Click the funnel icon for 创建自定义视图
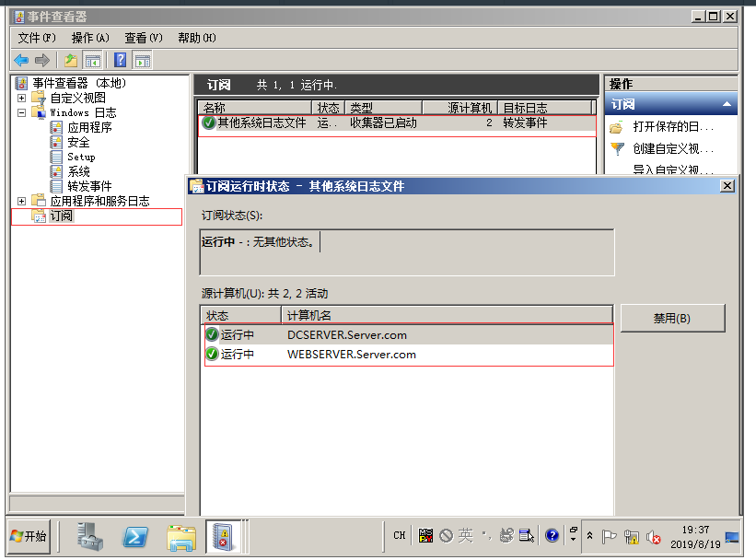The width and height of the screenshot is (756, 560). tap(618, 148)
